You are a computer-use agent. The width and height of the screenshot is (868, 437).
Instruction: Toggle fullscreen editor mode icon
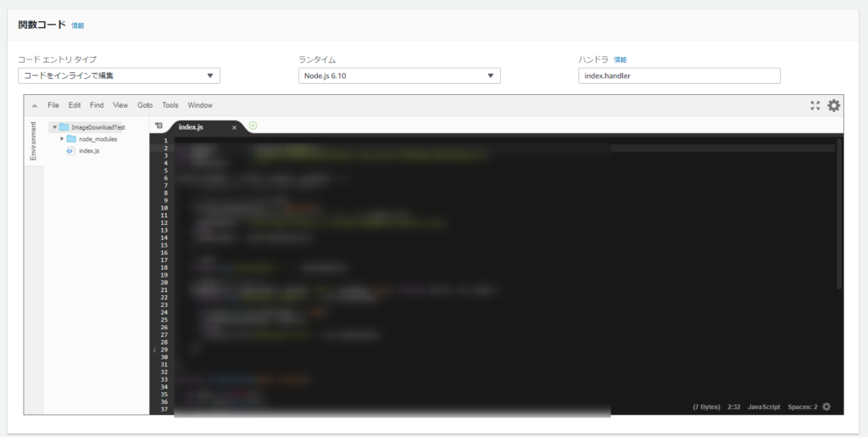[x=815, y=105]
